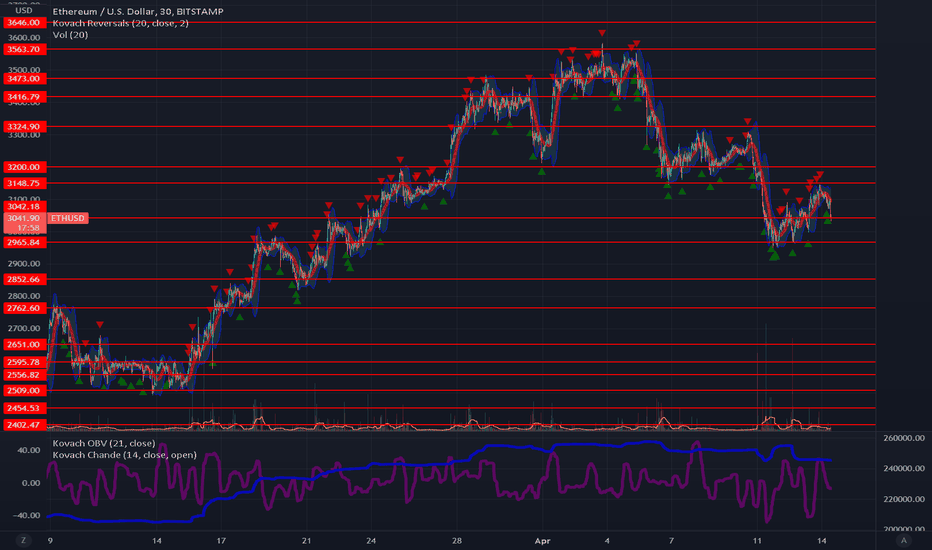Select the -40.00 oscillator axis value
The width and height of the screenshot is (932, 550).
pos(27,516)
